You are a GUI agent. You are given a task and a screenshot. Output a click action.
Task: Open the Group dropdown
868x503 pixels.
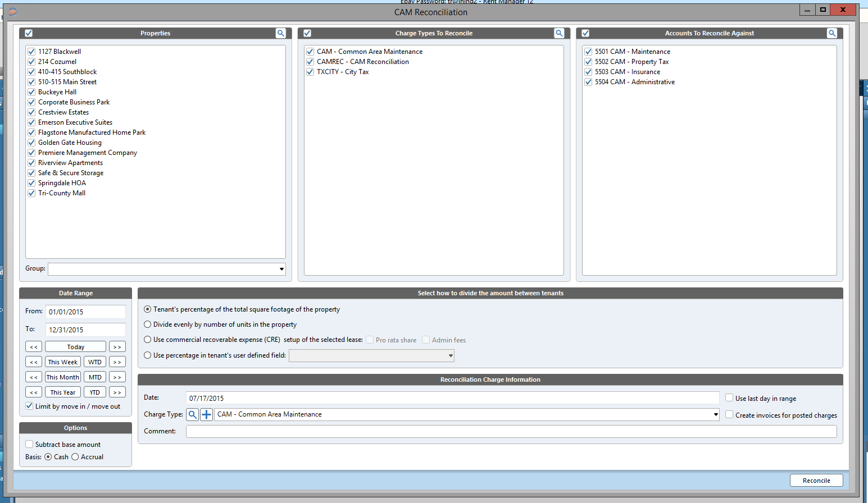pos(281,269)
